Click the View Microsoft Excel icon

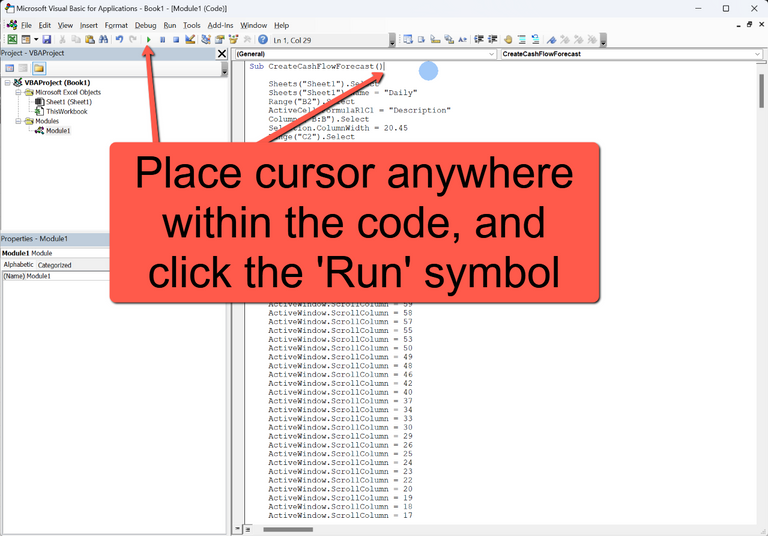tap(12, 40)
